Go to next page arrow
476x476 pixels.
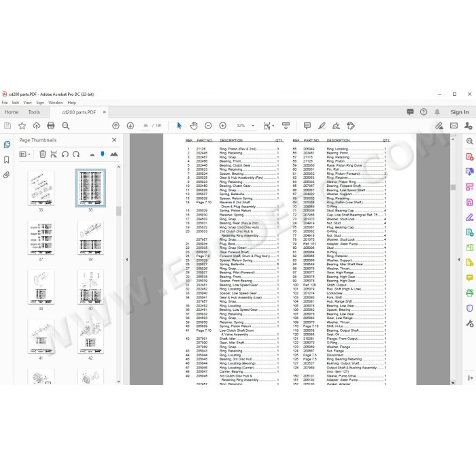[131, 126]
